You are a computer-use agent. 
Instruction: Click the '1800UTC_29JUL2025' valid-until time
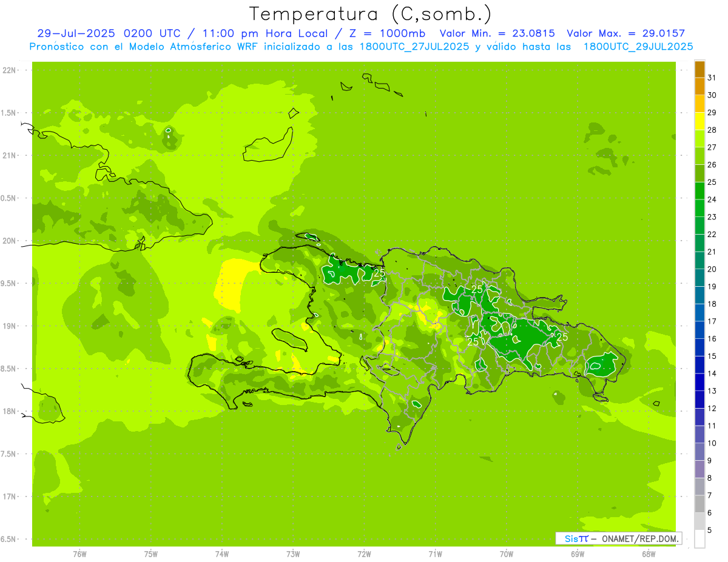click(638, 47)
